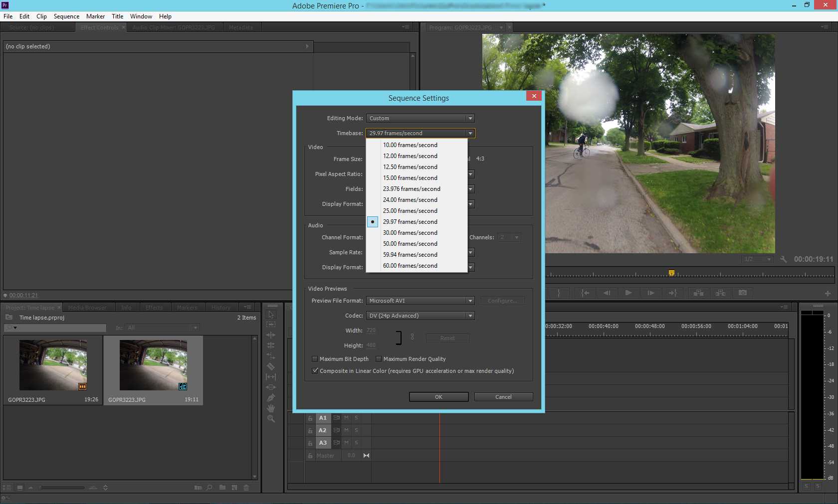Screen dimensions: 838x504
Task: Open the Project panel In: All dropdown
Action: point(163,328)
